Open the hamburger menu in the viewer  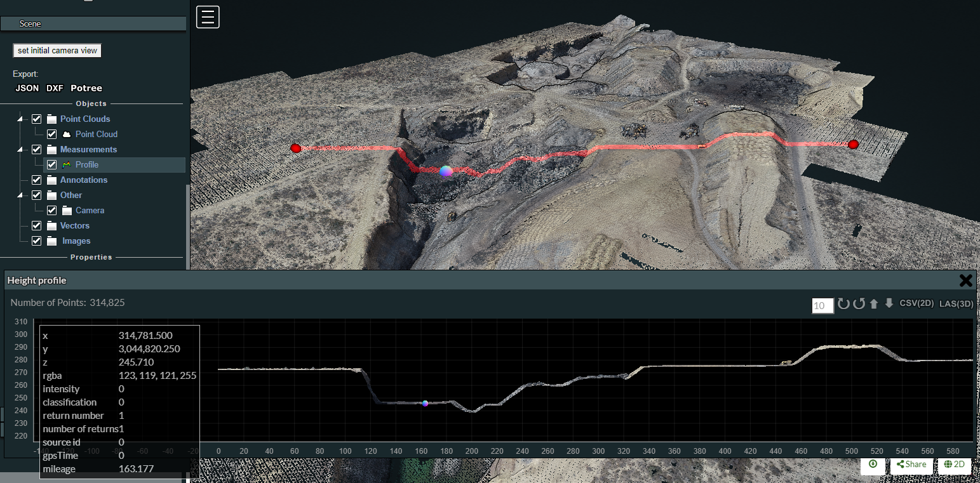pyautogui.click(x=208, y=17)
